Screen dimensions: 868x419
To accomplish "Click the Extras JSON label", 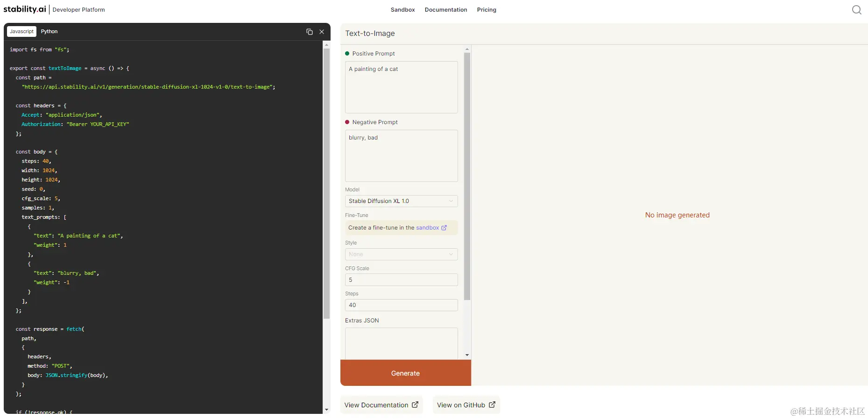I will click(x=362, y=321).
